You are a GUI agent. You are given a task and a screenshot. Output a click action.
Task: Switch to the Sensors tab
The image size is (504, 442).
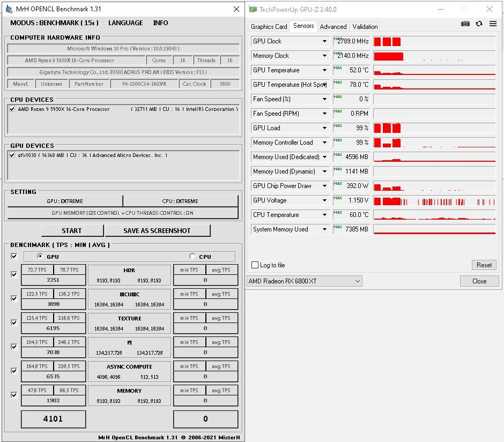pos(303,26)
